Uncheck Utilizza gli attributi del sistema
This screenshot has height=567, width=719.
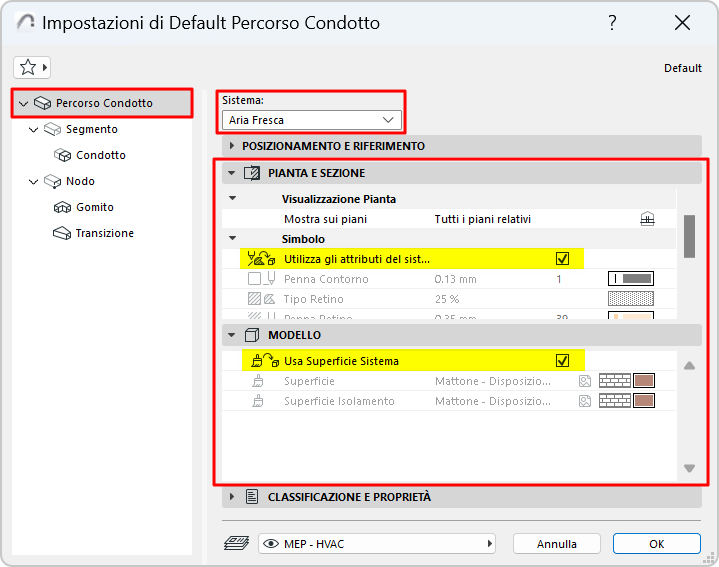click(562, 259)
